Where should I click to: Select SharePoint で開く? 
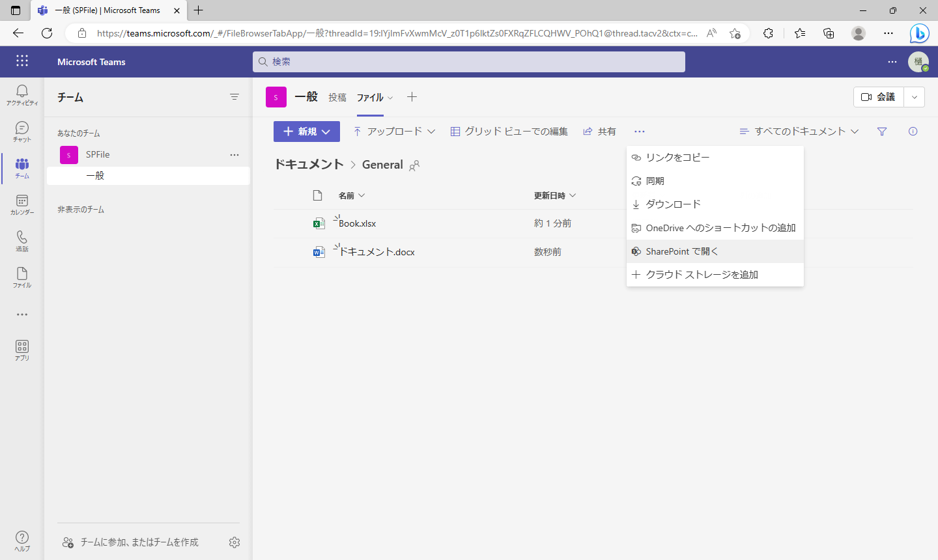(x=715, y=251)
